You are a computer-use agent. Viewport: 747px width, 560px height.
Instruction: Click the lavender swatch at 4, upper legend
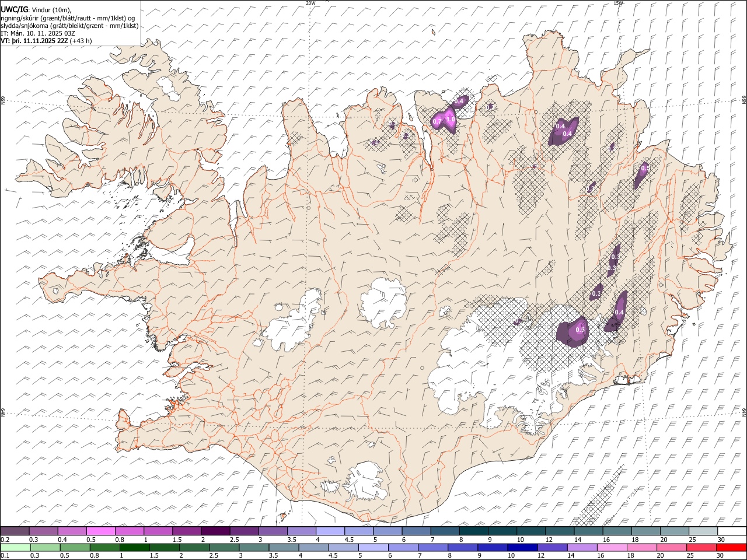[x=330, y=531]
